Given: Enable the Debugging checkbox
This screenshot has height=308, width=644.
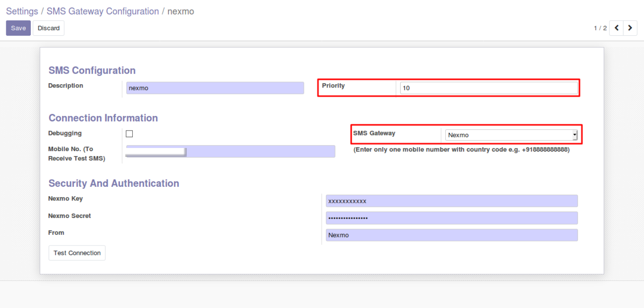Looking at the screenshot, I should point(129,134).
